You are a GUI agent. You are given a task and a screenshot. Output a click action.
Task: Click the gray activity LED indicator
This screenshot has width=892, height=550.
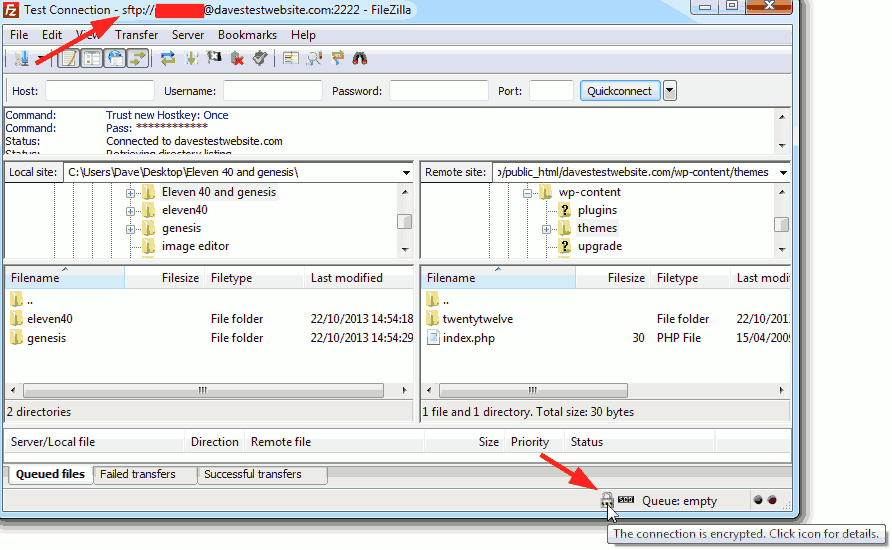(758, 500)
